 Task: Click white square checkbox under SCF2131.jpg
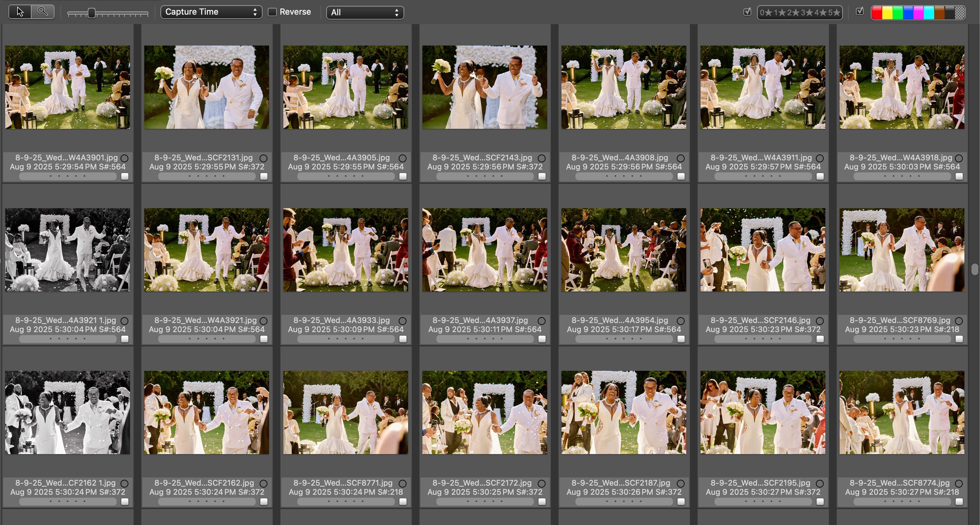264,176
